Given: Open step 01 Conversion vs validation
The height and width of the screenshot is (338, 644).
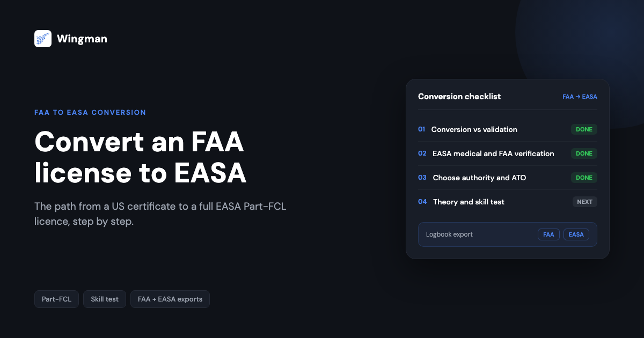Looking at the screenshot, I should [x=508, y=129].
